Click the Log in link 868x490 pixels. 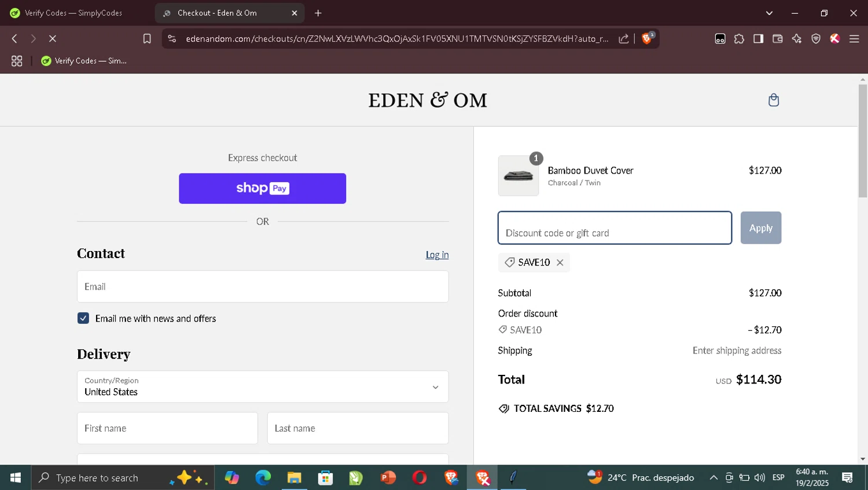coord(437,255)
